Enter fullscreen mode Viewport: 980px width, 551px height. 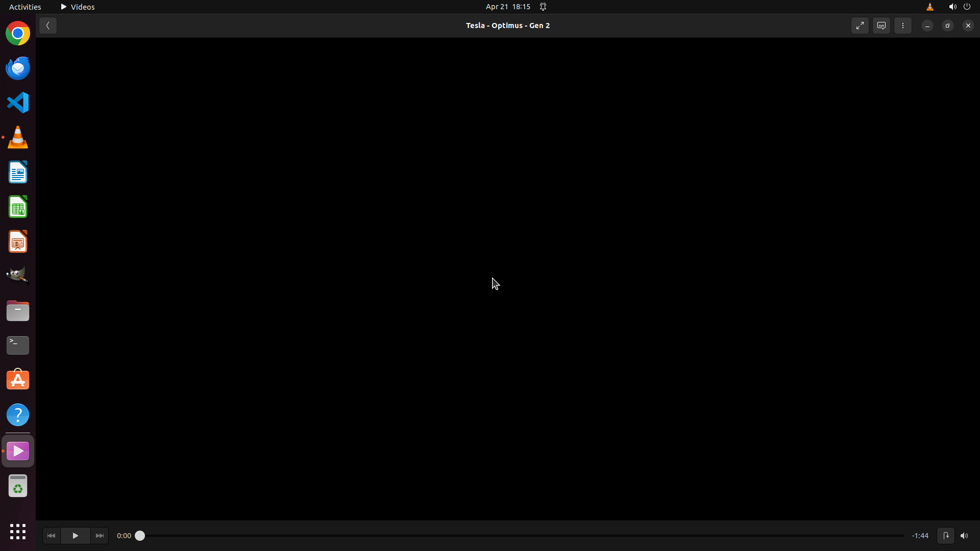[860, 26]
